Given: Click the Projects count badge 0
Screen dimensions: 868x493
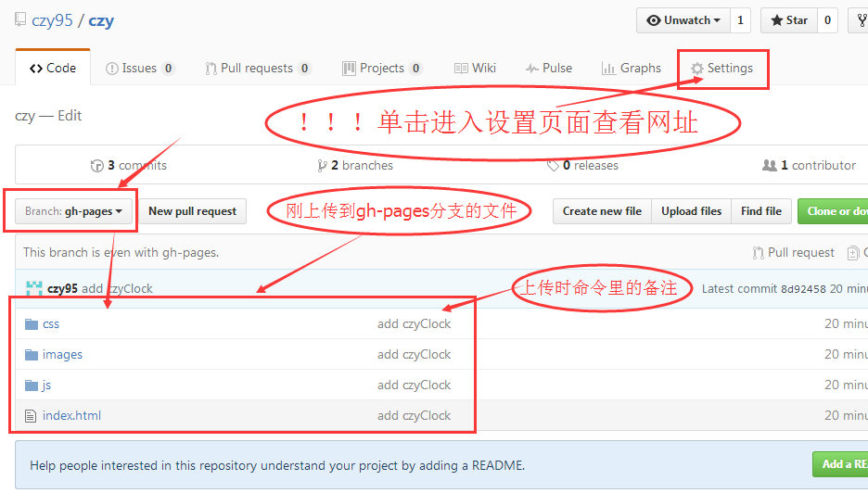Looking at the screenshot, I should click(415, 69).
